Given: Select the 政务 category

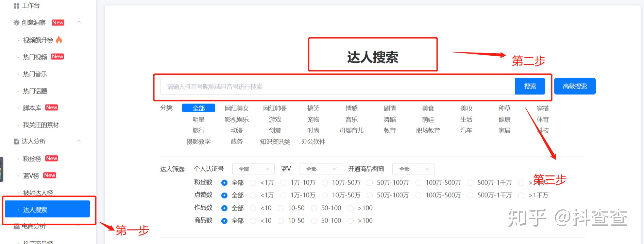Looking at the screenshot, I should tap(237, 142).
